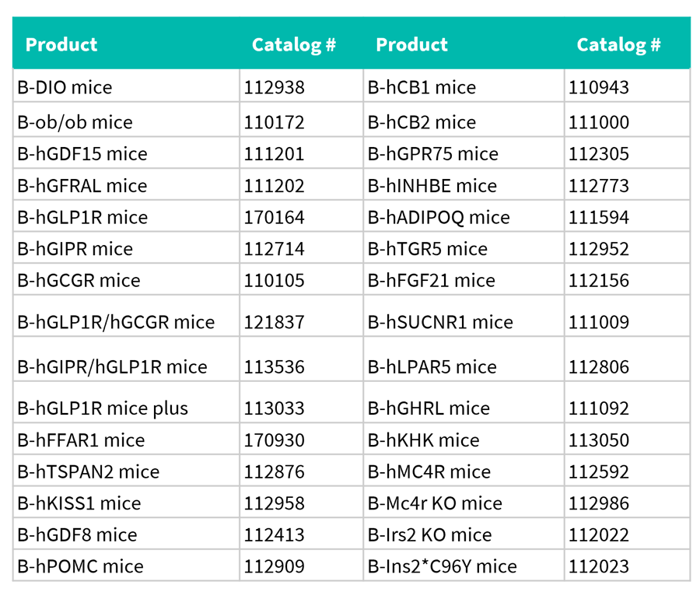This screenshot has height=592, width=700.
Task: Select catalog number 112986
Action: [x=599, y=503]
